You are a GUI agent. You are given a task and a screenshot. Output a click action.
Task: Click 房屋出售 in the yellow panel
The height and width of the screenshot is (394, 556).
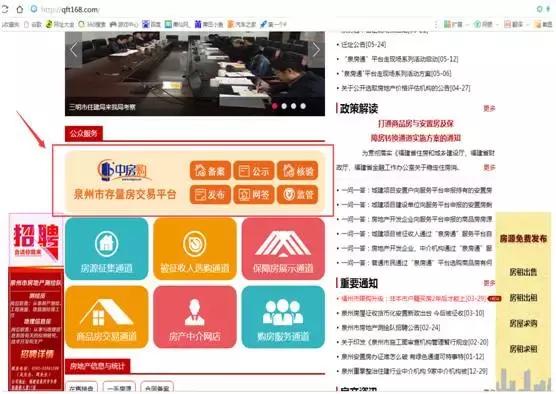pos(523,272)
